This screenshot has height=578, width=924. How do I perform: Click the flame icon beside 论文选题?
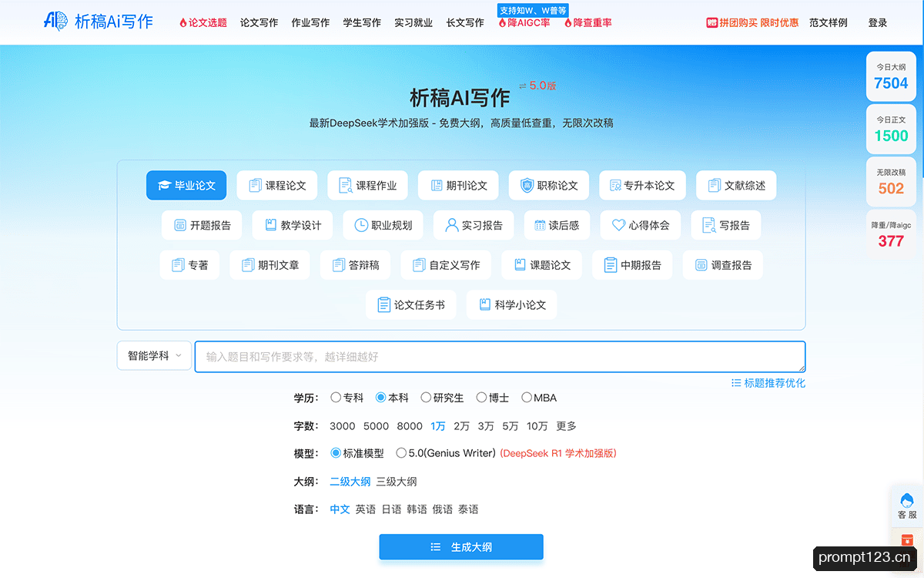(x=183, y=23)
